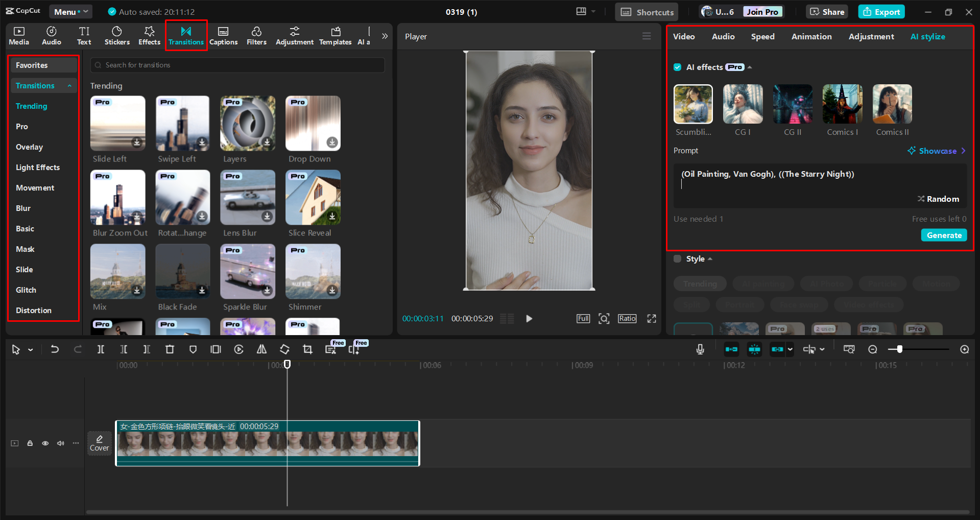Click the Generate button

[944, 235]
